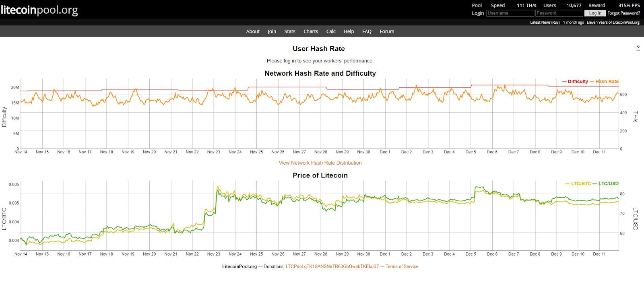Open the About menu item
Screen dimensions: 644x295
[x=253, y=31]
